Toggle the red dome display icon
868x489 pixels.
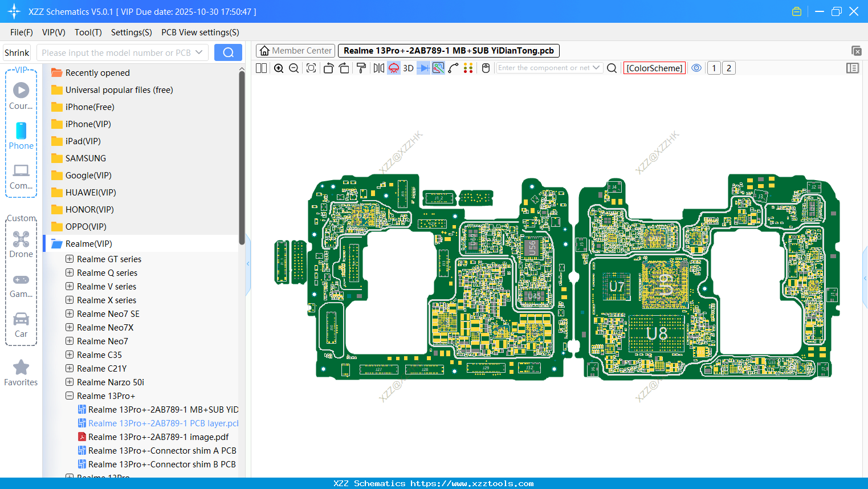point(394,68)
